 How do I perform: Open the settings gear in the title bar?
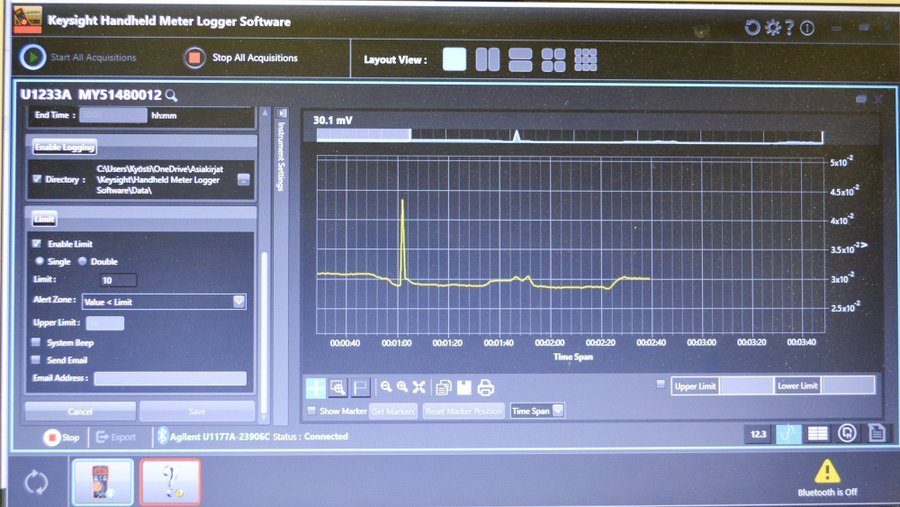click(x=772, y=27)
